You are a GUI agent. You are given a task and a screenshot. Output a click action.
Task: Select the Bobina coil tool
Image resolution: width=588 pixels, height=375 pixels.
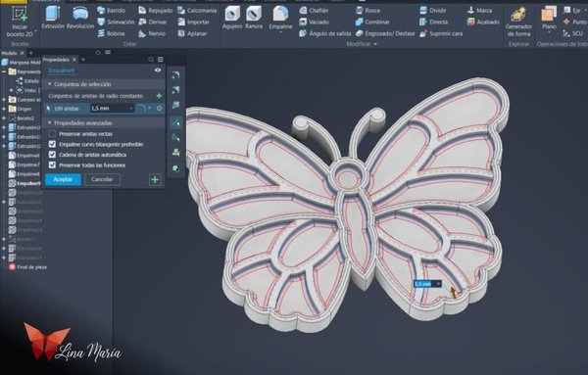click(111, 33)
